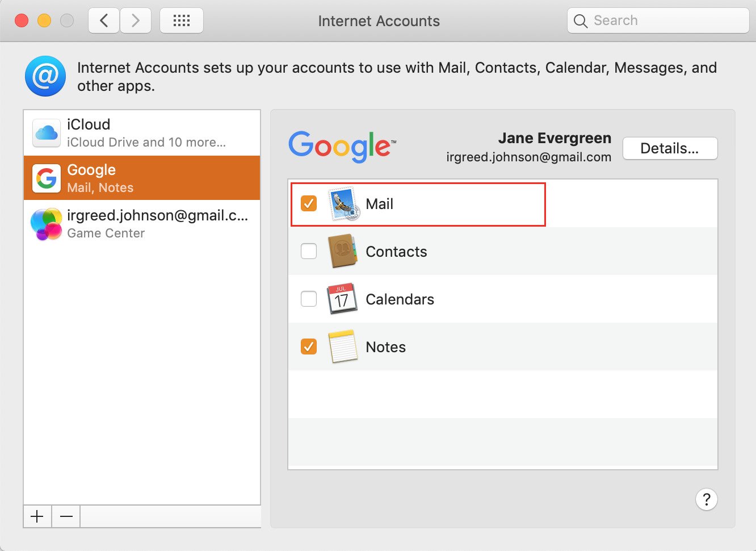Show all preferences grid button

click(182, 21)
